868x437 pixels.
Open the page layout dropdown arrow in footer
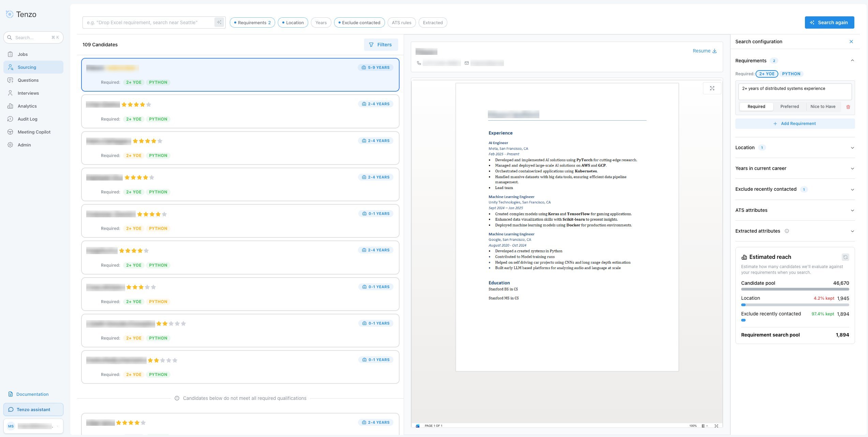[x=707, y=426]
